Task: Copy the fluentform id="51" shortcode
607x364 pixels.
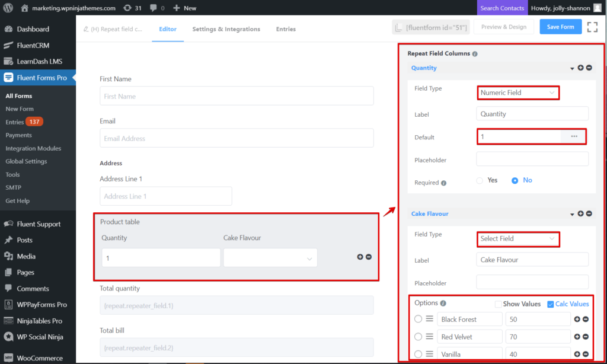Action: click(x=431, y=27)
